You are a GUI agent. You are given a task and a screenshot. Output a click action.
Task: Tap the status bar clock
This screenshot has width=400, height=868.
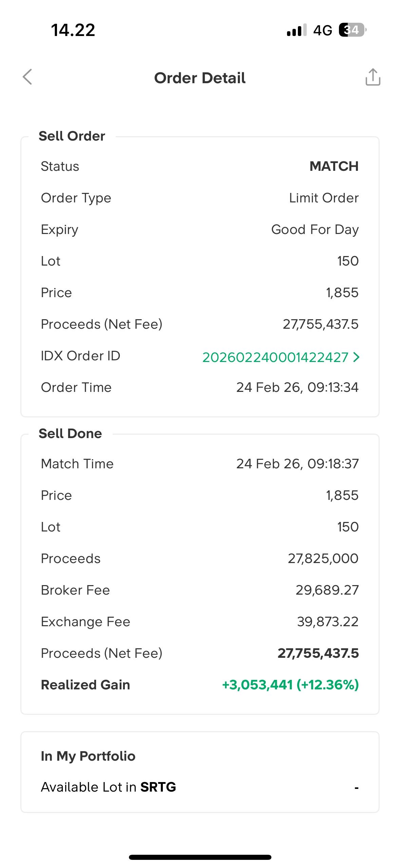pyautogui.click(x=73, y=30)
